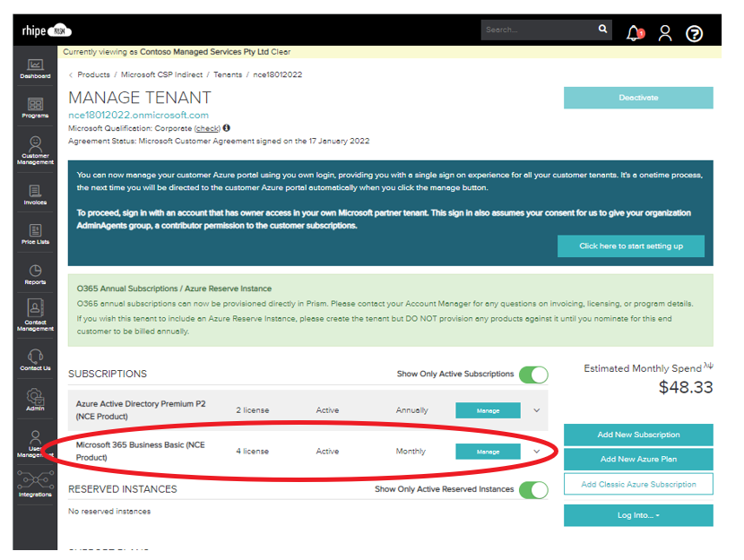Click 'O365 Annual Subscriptions / Azure Reserve Instance' heading
The height and width of the screenshot is (560, 744).
pyautogui.click(x=174, y=289)
